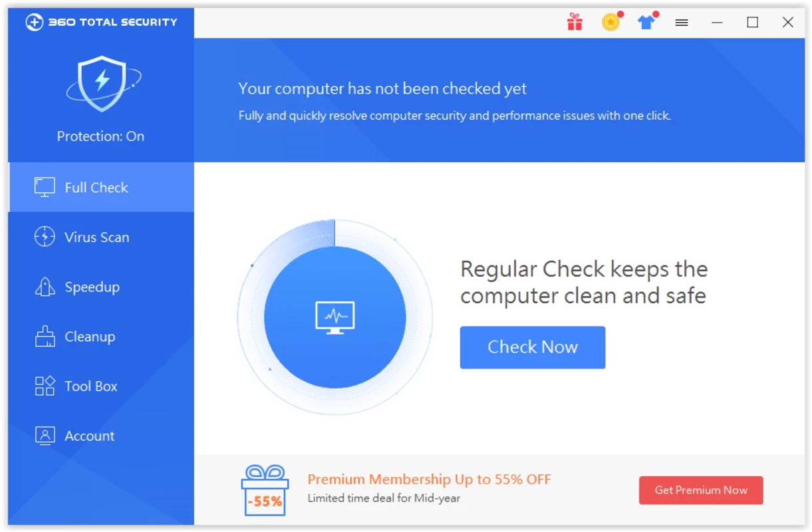Click the circular computer check graphic
This screenshot has width=812, height=532.
335,318
